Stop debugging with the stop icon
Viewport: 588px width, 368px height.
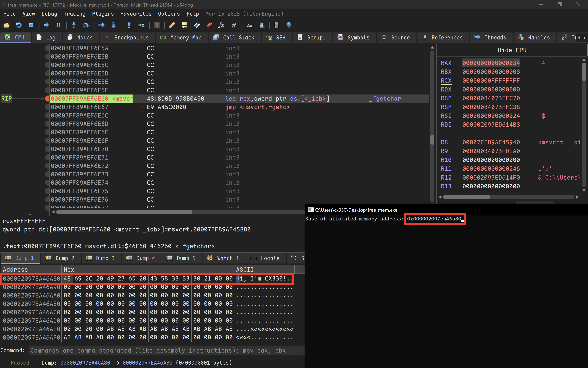31,25
